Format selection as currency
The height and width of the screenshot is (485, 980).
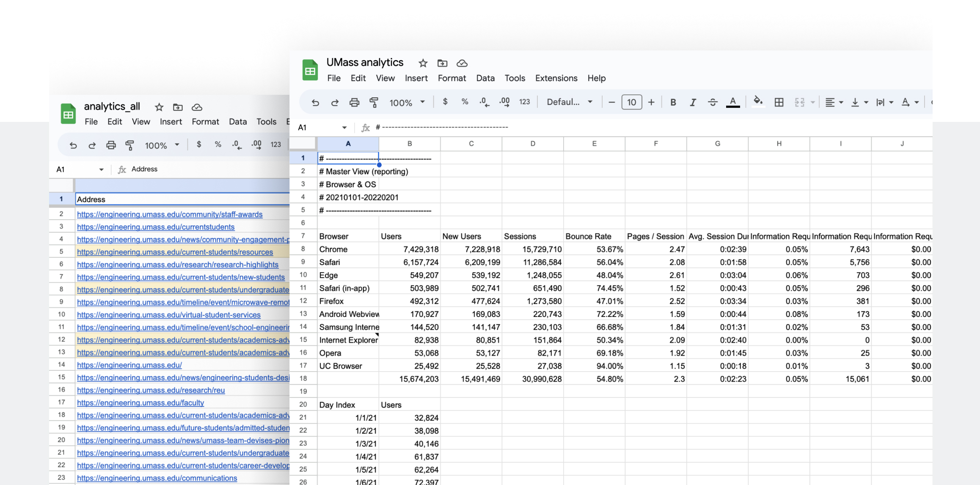point(445,102)
